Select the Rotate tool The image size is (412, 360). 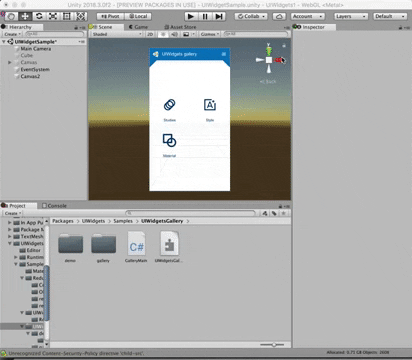point(39,16)
